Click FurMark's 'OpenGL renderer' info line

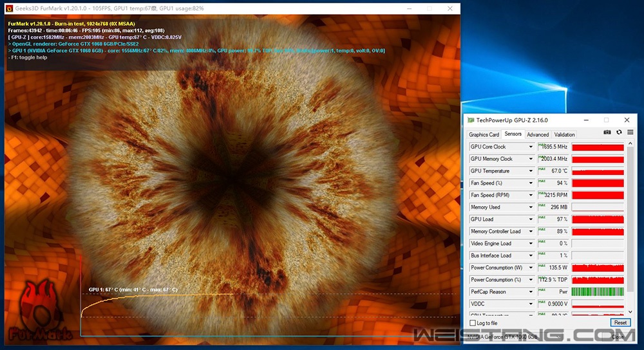(73, 44)
